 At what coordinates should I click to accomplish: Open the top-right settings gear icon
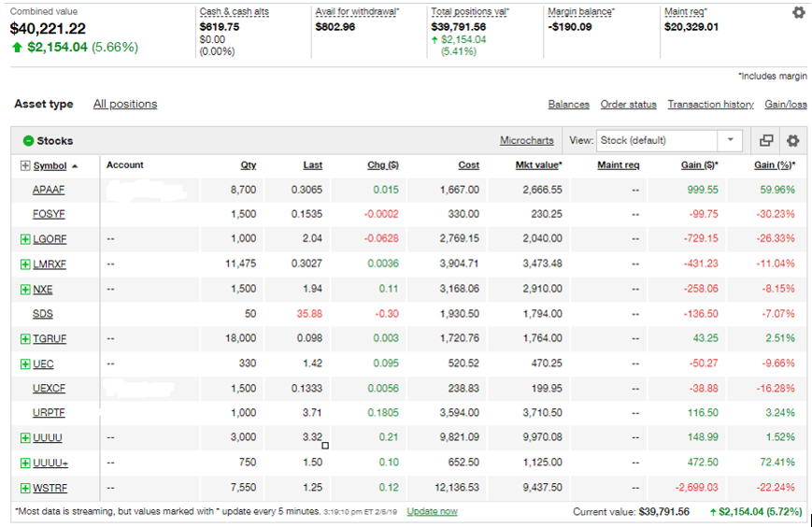coord(798,13)
